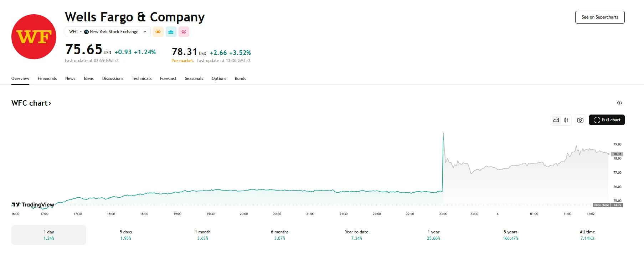Open the Technicals tab
Viewport: 644px width, 253px height.
(x=141, y=79)
